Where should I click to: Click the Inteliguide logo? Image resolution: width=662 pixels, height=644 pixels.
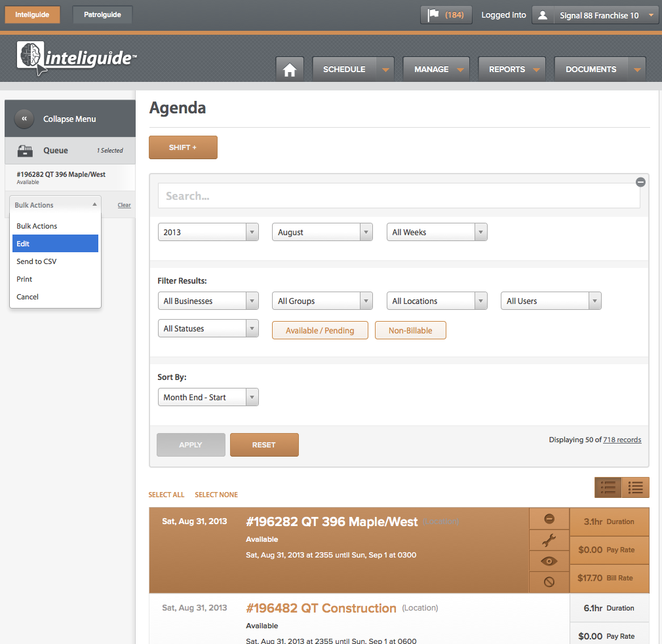[x=76, y=58]
